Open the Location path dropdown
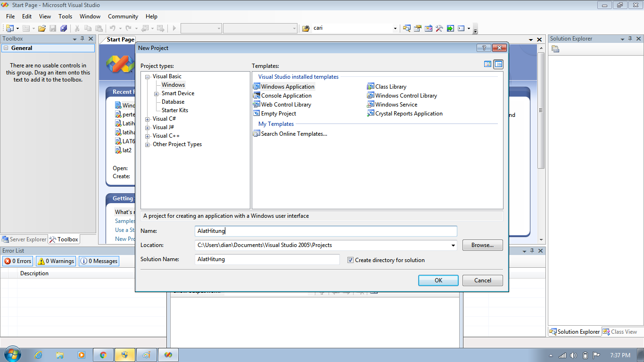 (x=453, y=245)
